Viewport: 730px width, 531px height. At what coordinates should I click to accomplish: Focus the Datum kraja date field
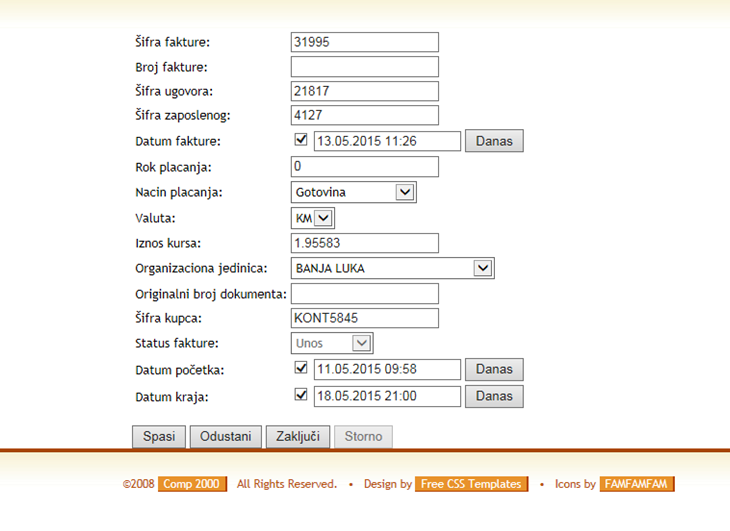[x=387, y=396]
